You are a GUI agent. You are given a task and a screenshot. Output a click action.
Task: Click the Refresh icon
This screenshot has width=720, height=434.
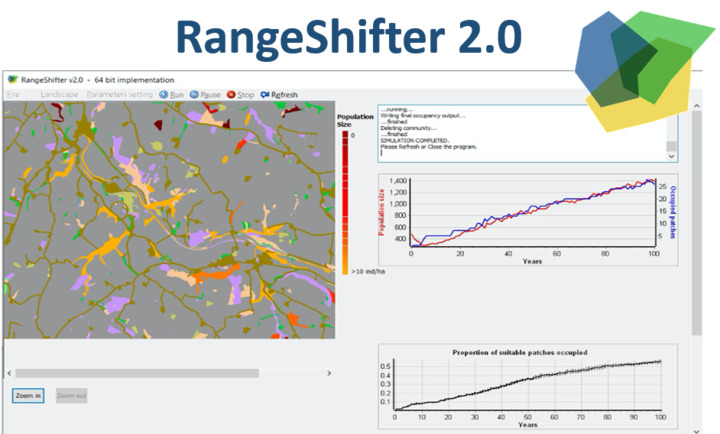click(265, 95)
